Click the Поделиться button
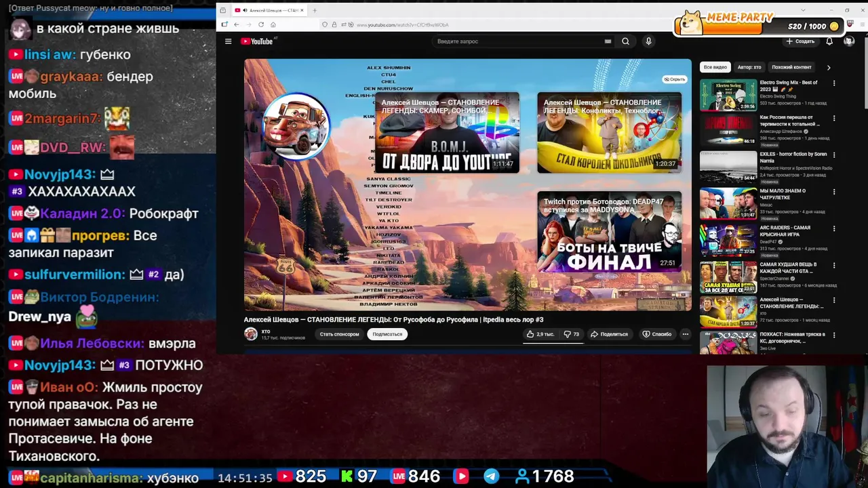Viewport: 868px width, 488px height. coord(608,334)
